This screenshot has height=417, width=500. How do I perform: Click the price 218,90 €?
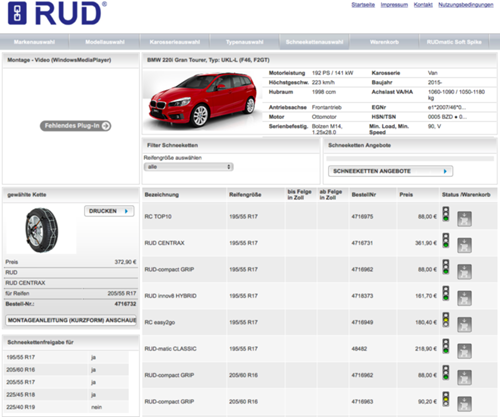[426, 349]
